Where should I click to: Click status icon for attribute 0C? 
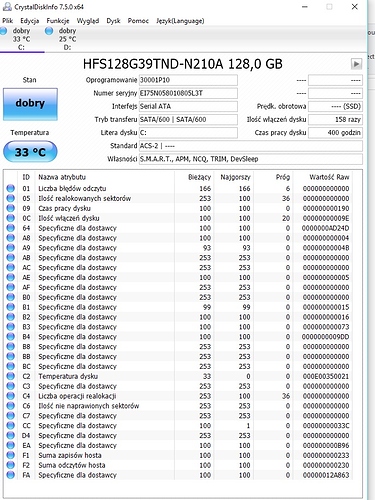pos(11,218)
